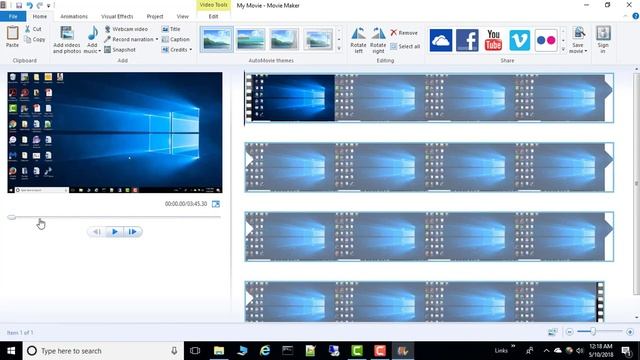Toggle thumbnail size icon in status bar

[x=553, y=332]
